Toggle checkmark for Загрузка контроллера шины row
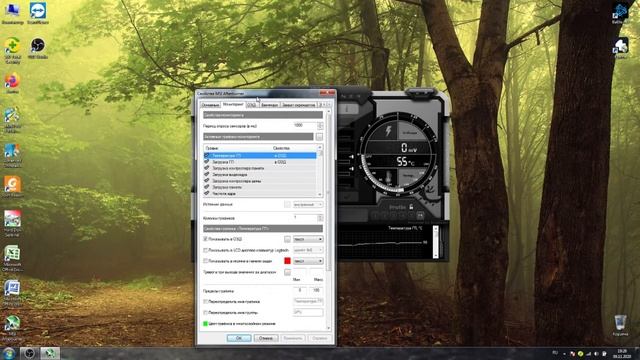640x360 pixels. point(207,181)
